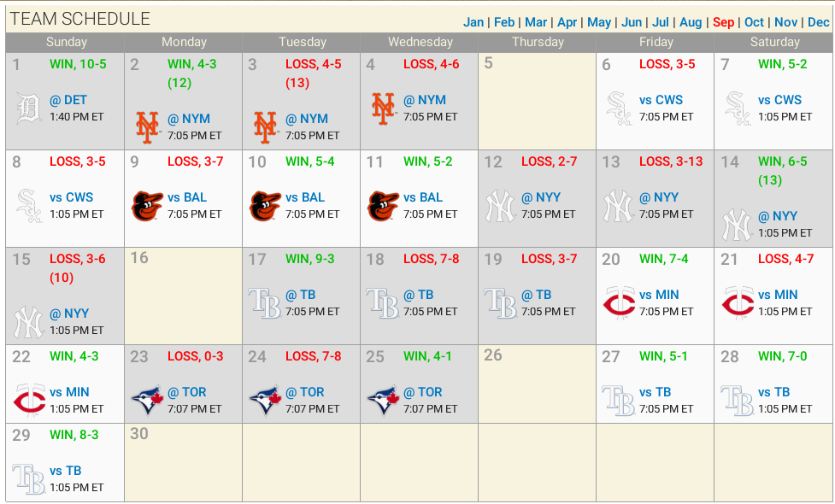Click the White Sox logo on September 6
This screenshot has width=835, height=504.
tap(619, 108)
